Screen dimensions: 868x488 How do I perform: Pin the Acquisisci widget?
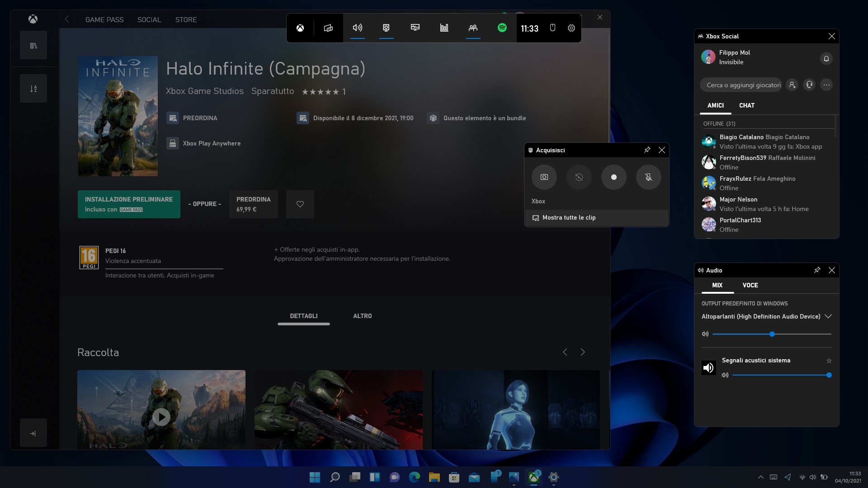coord(647,150)
